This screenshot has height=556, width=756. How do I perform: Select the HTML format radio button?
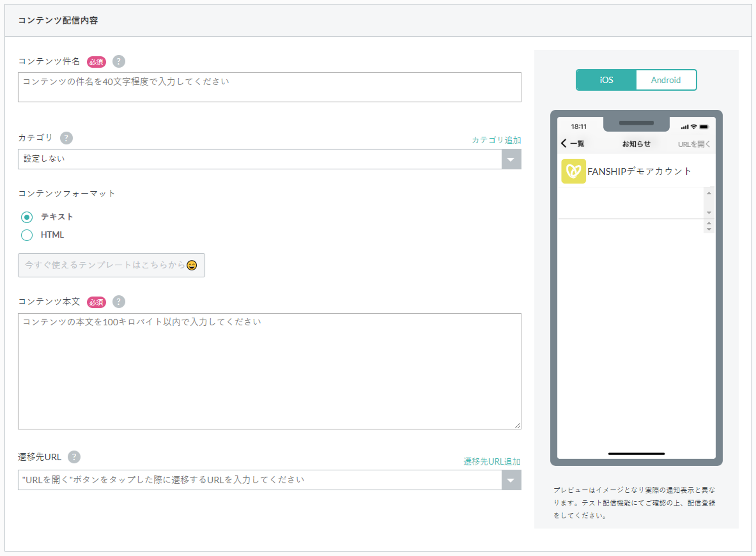click(27, 235)
